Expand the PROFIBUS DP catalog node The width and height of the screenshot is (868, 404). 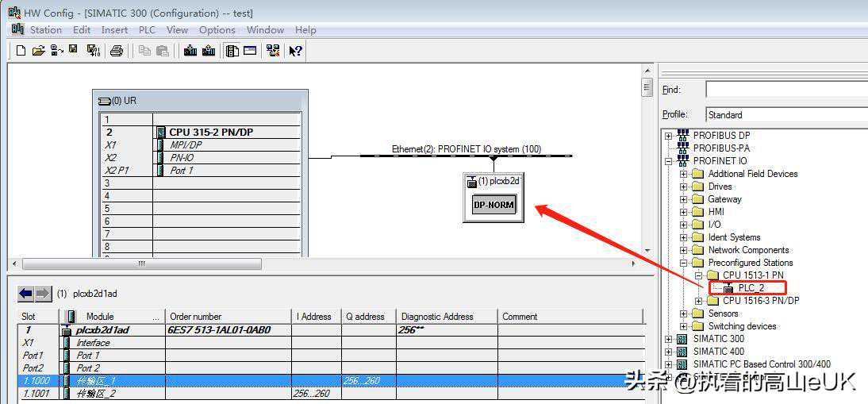click(669, 136)
